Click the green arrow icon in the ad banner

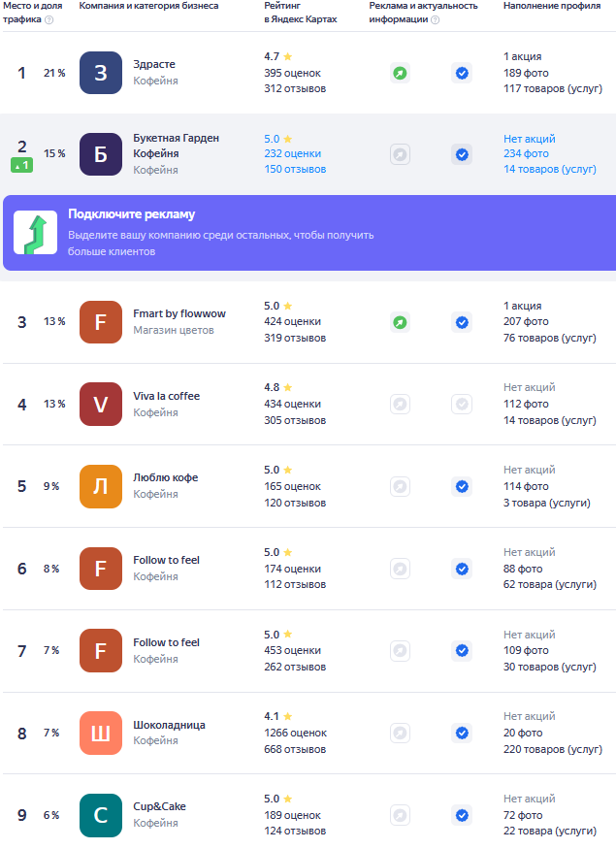[x=35, y=233]
